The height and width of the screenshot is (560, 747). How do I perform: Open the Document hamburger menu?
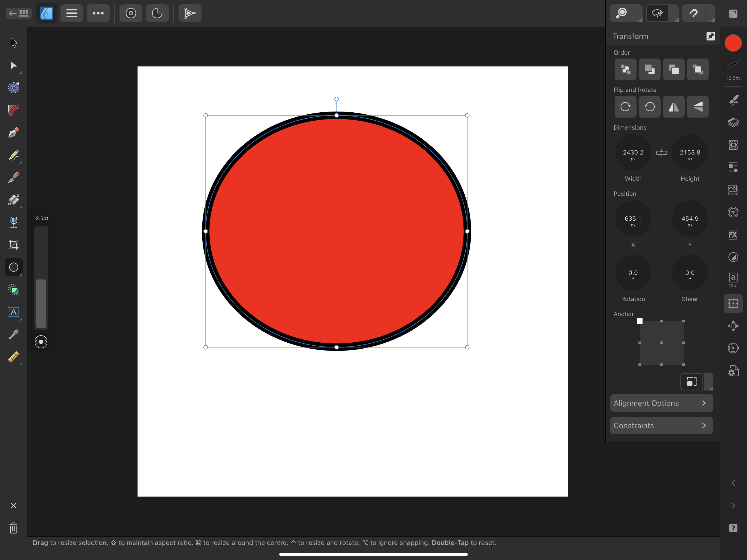(x=72, y=13)
